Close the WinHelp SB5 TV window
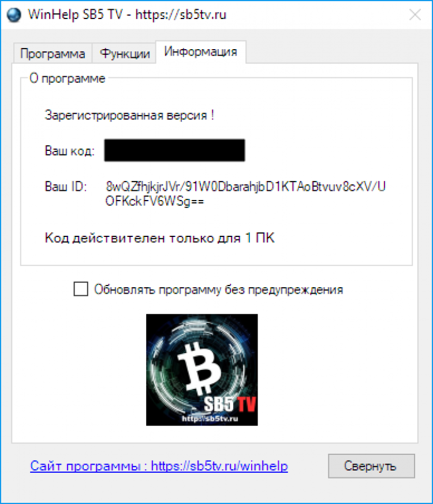This screenshot has height=504, width=433. pos(415,14)
